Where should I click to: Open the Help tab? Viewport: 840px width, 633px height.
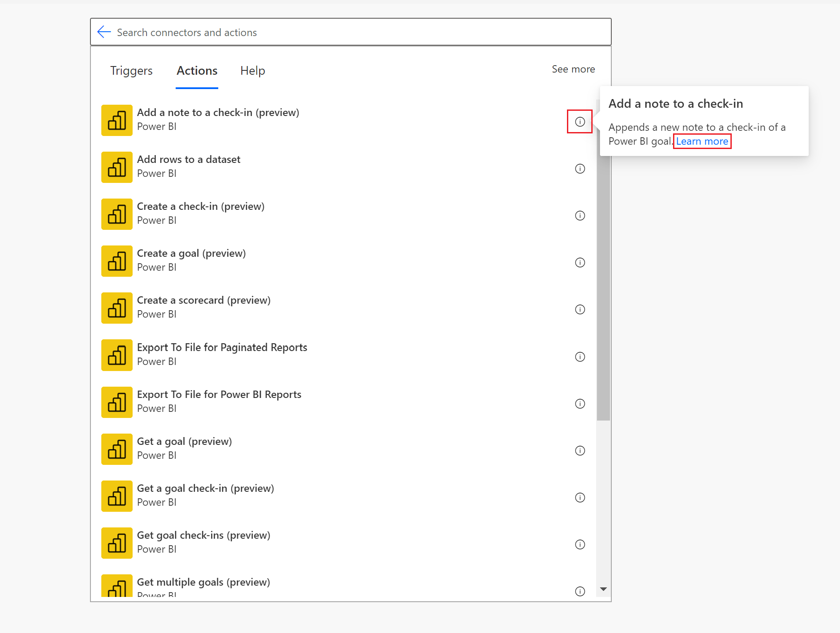click(x=253, y=70)
